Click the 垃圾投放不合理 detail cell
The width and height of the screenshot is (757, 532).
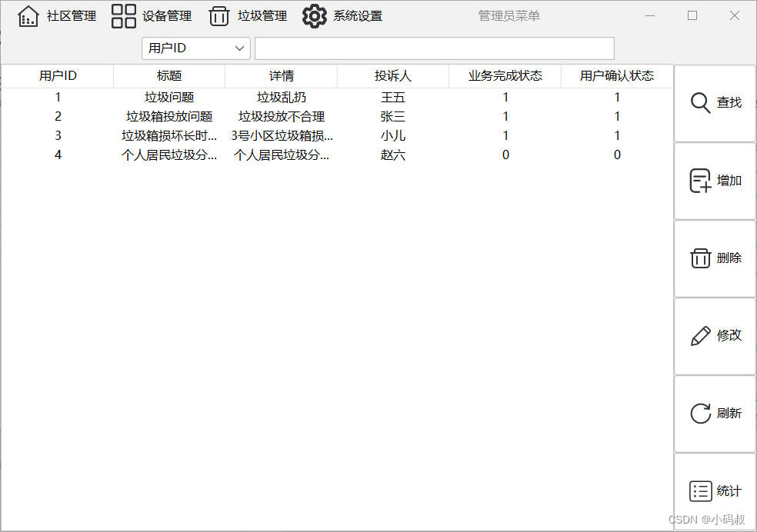(x=281, y=117)
